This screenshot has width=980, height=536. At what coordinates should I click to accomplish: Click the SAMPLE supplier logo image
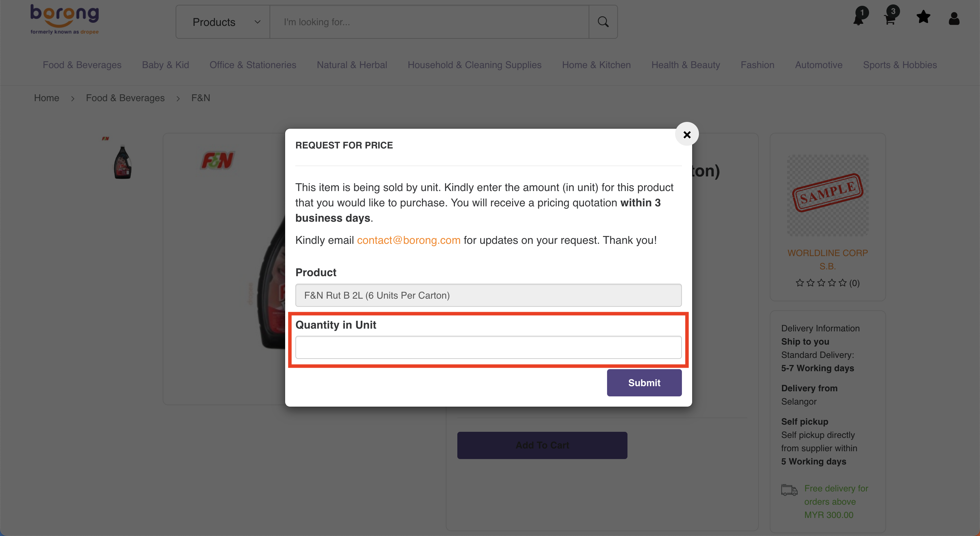click(x=828, y=195)
